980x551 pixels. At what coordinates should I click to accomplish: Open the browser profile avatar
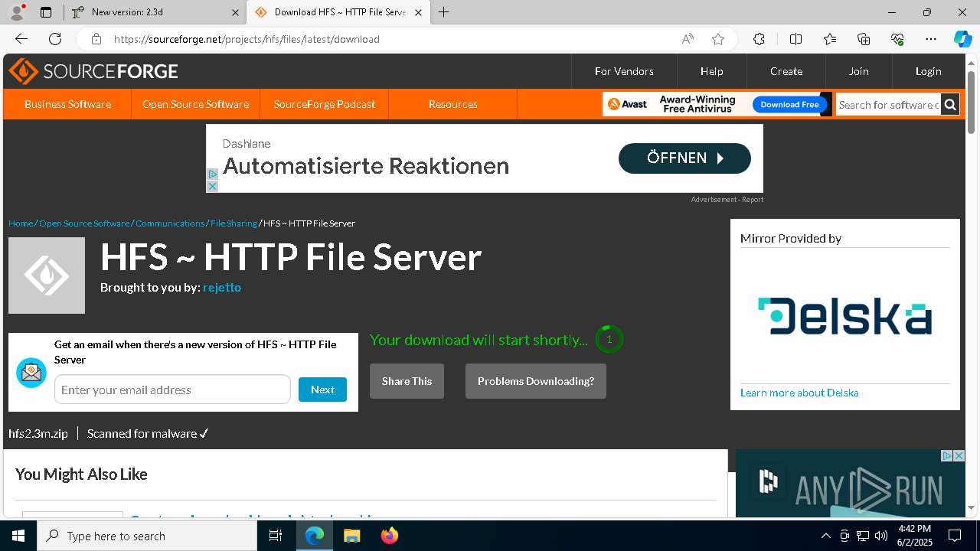[17, 12]
